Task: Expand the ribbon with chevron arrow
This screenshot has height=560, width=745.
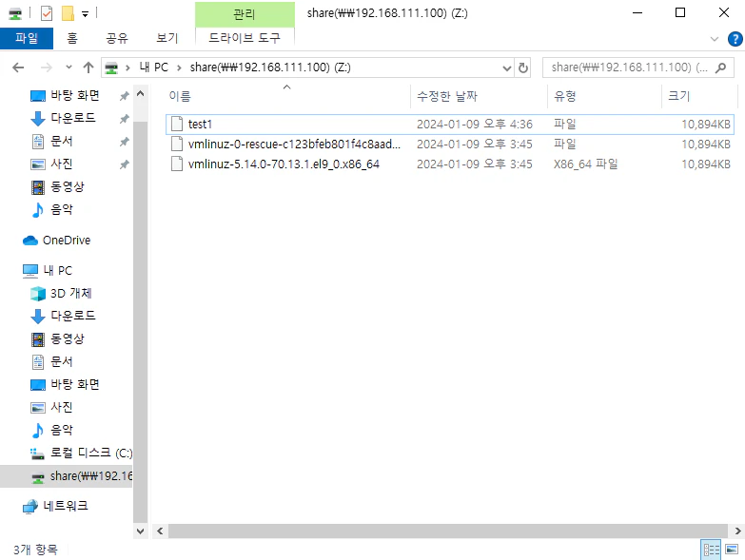Action: [715, 39]
